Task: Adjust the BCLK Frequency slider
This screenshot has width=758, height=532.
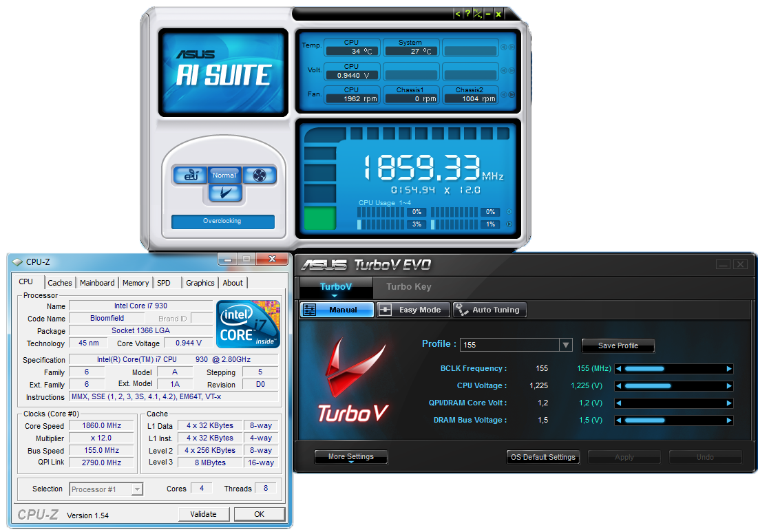Action: (x=674, y=369)
